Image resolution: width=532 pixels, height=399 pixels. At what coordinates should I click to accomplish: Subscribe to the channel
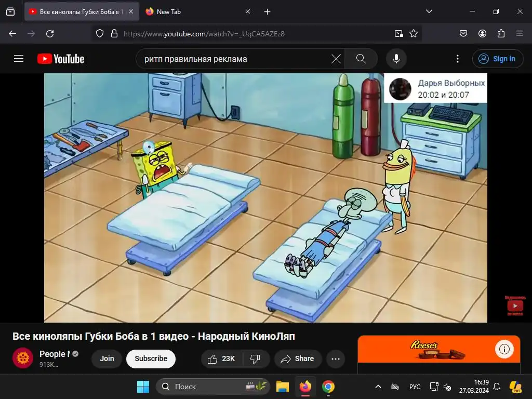(x=151, y=358)
